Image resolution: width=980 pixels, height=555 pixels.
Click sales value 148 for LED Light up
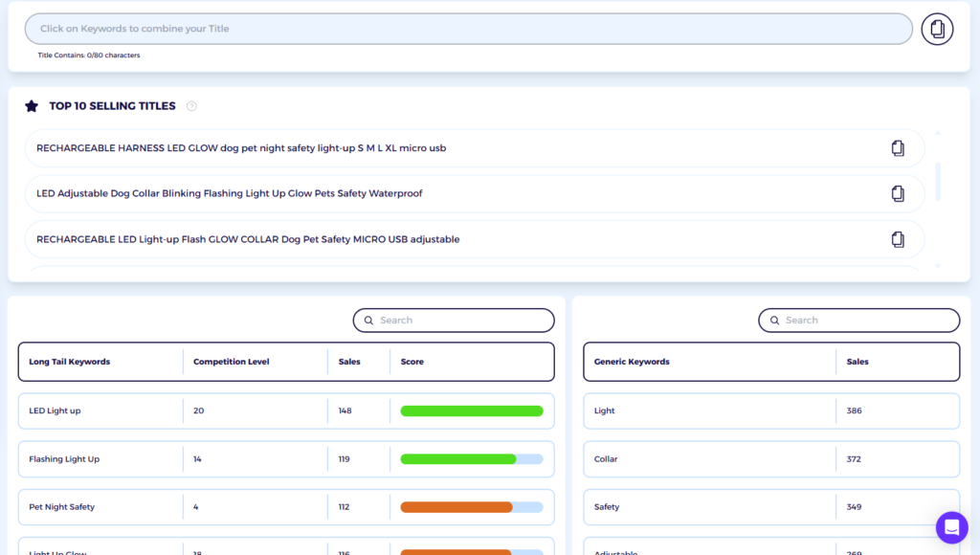click(345, 411)
